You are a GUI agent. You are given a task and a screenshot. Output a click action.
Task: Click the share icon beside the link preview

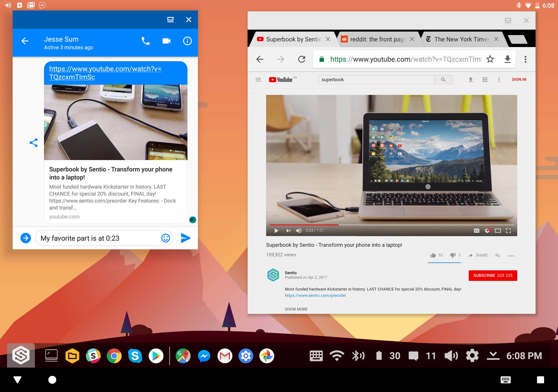pos(34,143)
